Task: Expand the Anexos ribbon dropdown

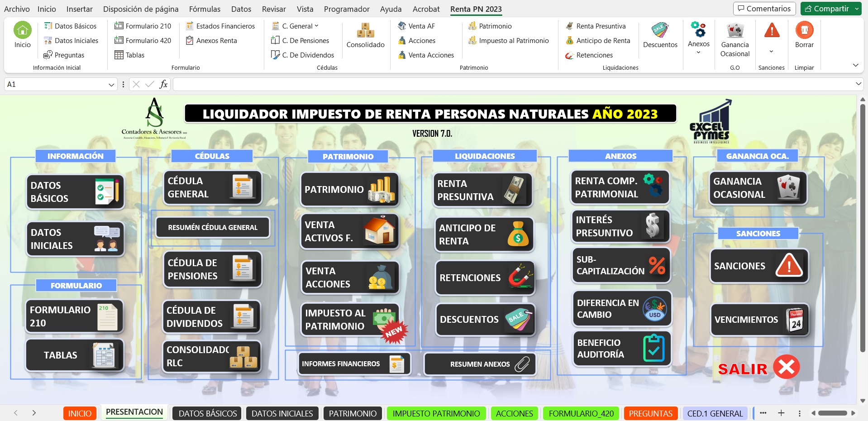Action: coord(698,53)
